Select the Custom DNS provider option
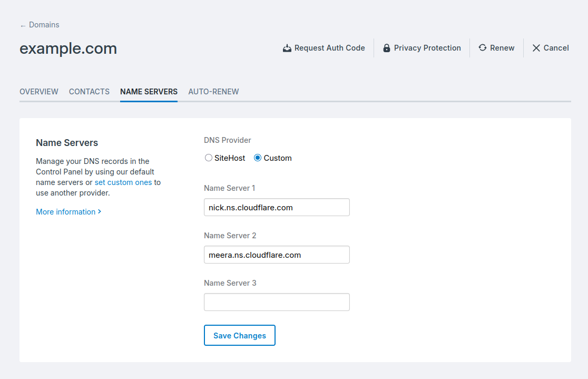 (x=257, y=158)
